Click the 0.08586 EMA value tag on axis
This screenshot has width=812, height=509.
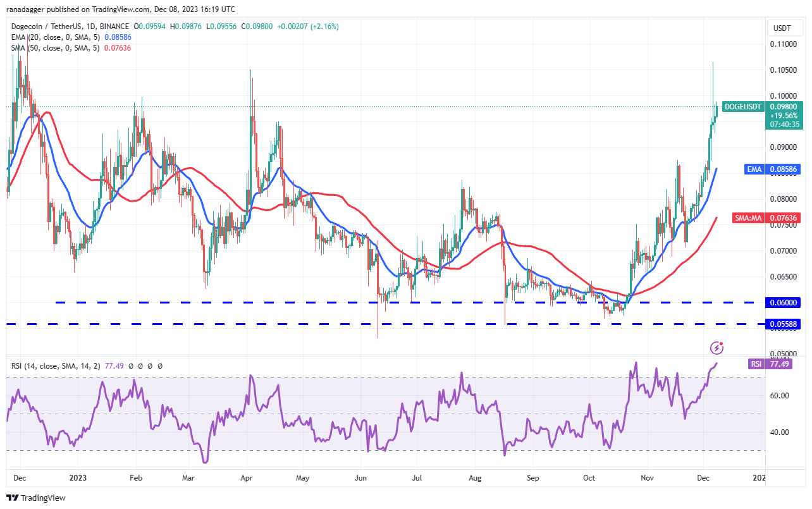tap(784, 169)
